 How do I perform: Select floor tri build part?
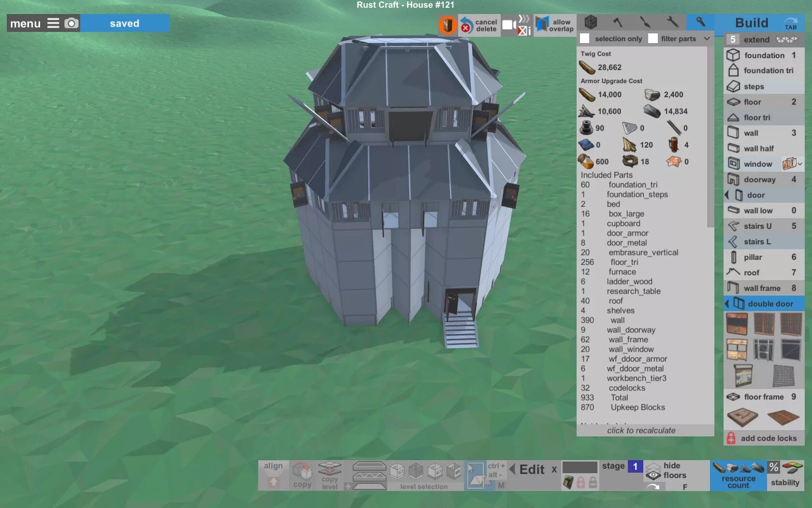pos(764,118)
